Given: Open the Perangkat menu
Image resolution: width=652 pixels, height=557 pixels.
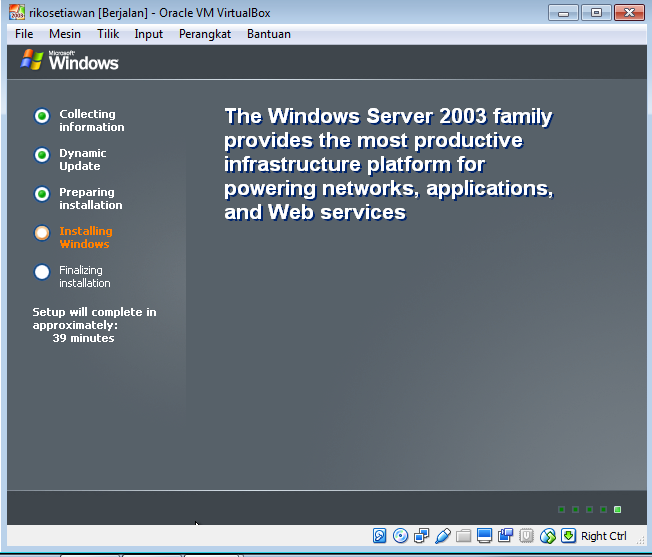Looking at the screenshot, I should pyautogui.click(x=205, y=34).
